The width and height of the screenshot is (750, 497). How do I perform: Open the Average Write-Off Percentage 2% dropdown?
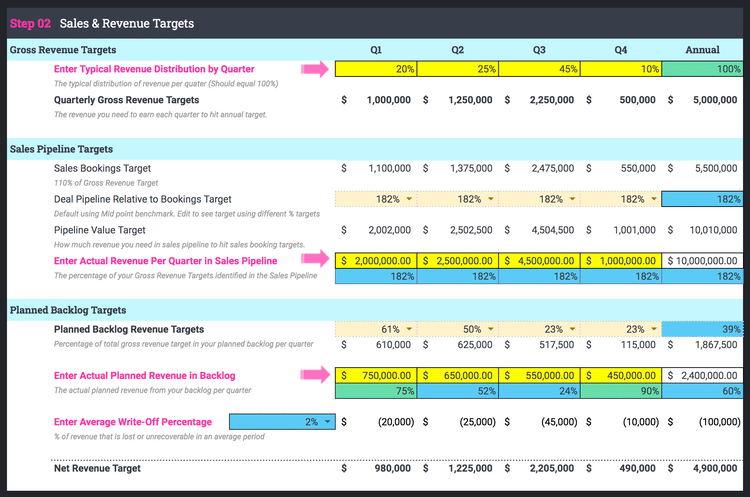(x=325, y=422)
